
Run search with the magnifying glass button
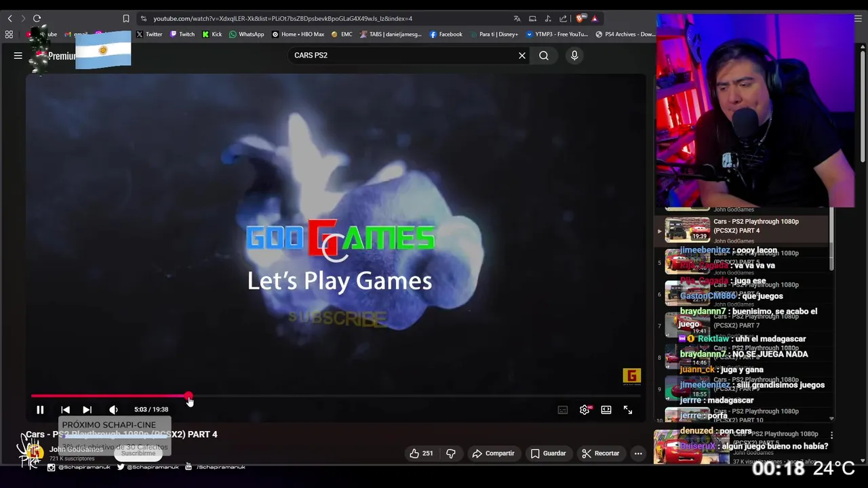click(x=544, y=56)
